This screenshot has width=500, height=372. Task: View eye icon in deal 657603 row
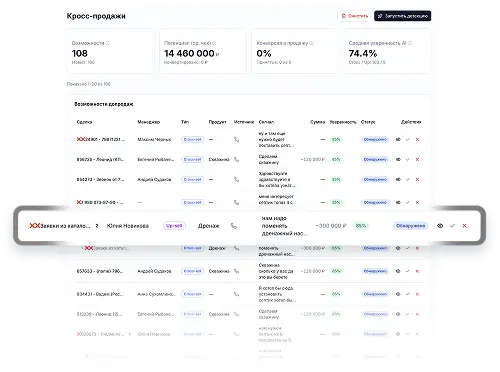[x=398, y=271]
